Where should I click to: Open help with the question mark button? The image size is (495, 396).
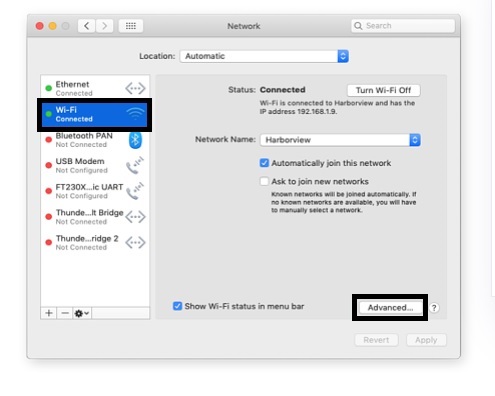pyautogui.click(x=434, y=308)
